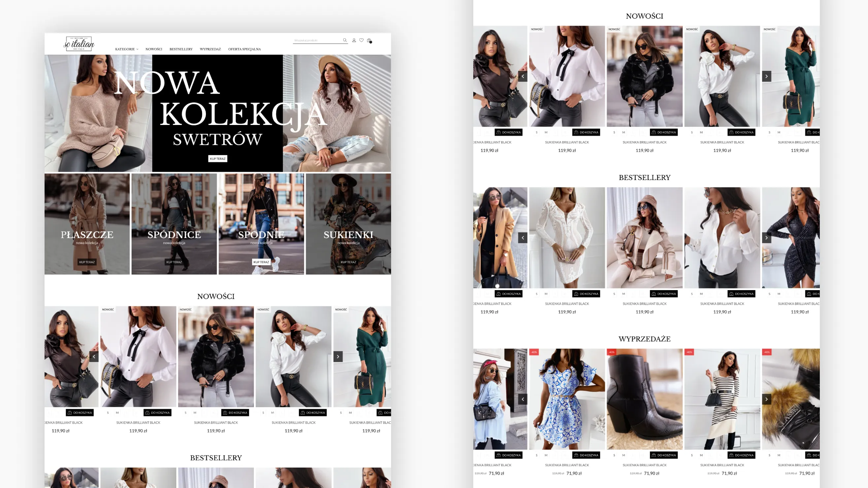Open the user account icon
The width and height of the screenshot is (868, 488).
pos(354,40)
